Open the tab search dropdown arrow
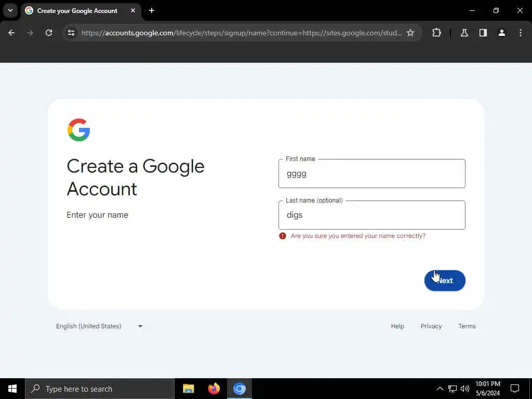 tap(10, 10)
